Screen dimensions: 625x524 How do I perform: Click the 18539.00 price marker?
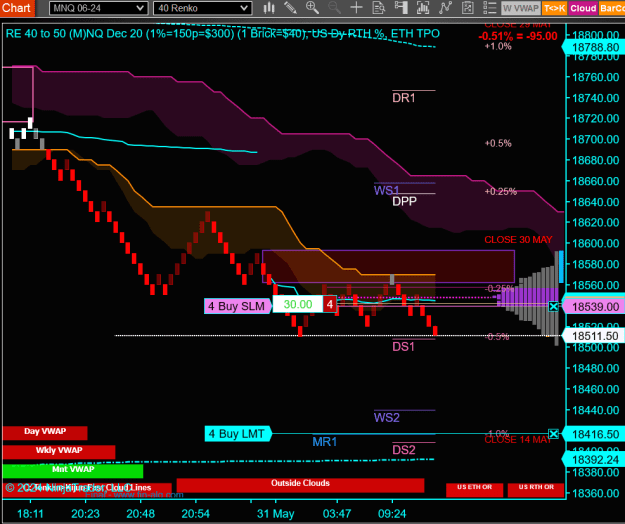coord(594,307)
